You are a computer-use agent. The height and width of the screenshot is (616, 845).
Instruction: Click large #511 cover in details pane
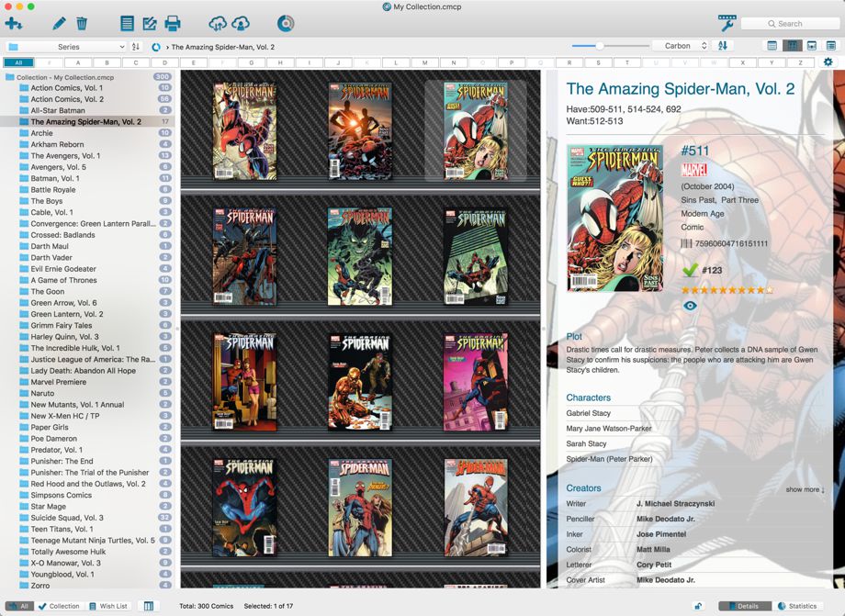click(614, 218)
